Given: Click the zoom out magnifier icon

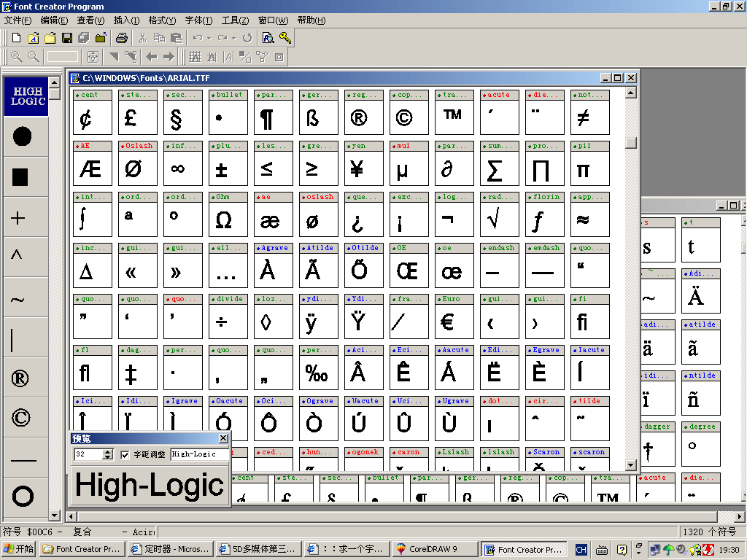Looking at the screenshot, I should click(33, 57).
